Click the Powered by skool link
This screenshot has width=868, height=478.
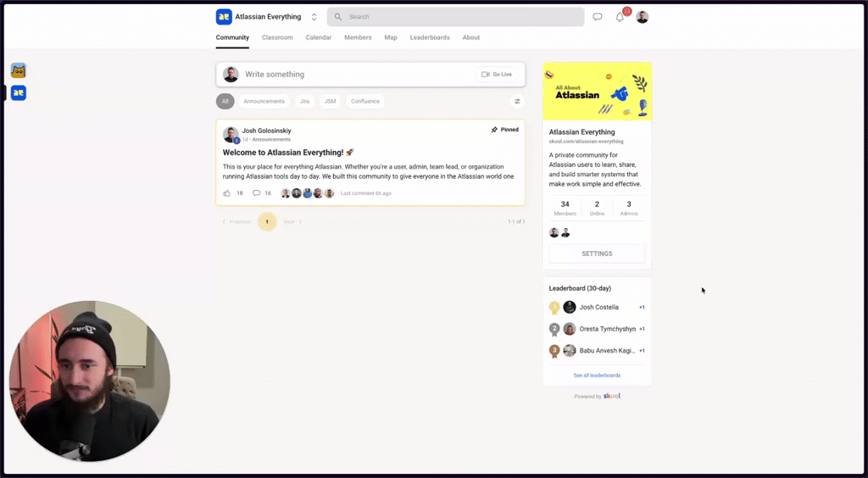coord(597,396)
